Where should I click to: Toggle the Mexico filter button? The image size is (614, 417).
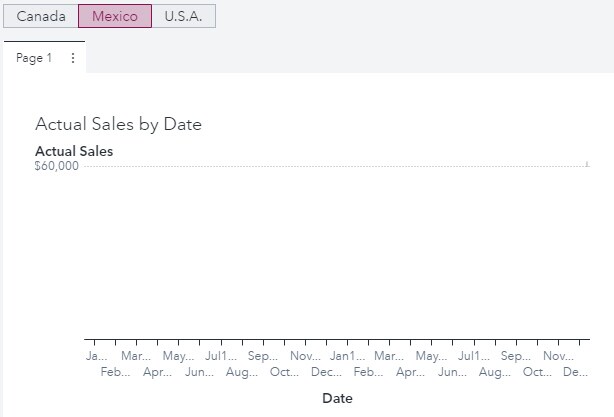click(x=115, y=17)
